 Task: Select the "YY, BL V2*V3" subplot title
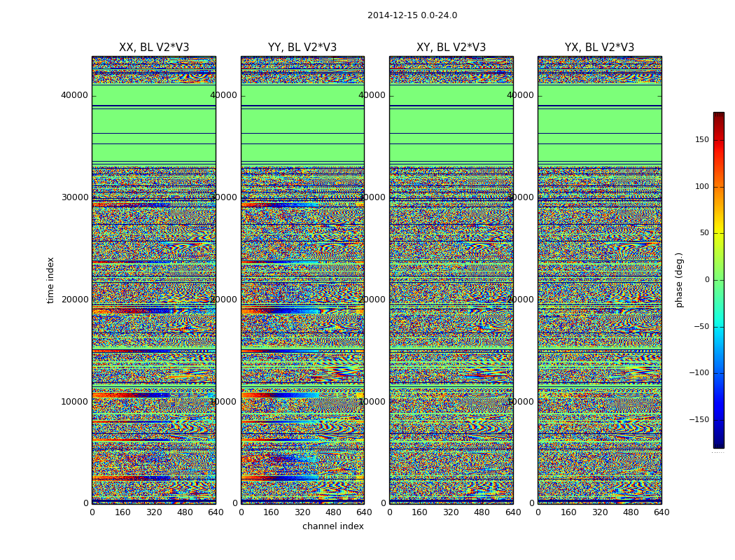pos(302,48)
